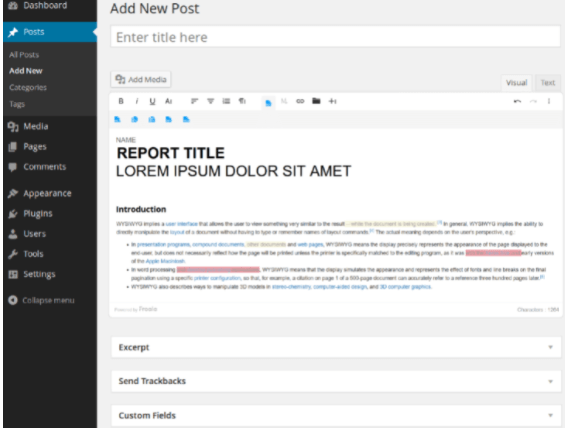
Task: Redo the last edit
Action: [533, 101]
